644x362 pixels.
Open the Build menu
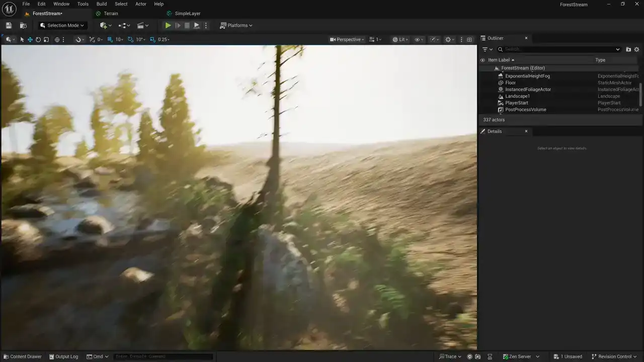102,4
